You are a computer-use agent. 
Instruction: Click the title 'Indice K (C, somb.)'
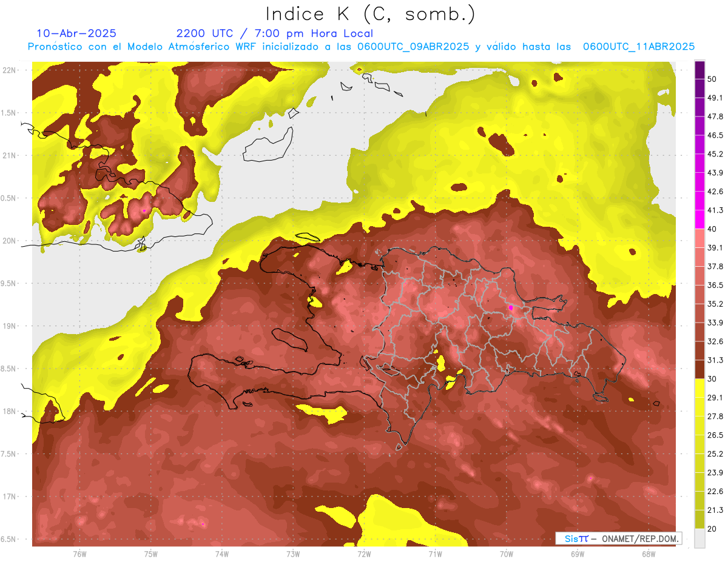[370, 14]
